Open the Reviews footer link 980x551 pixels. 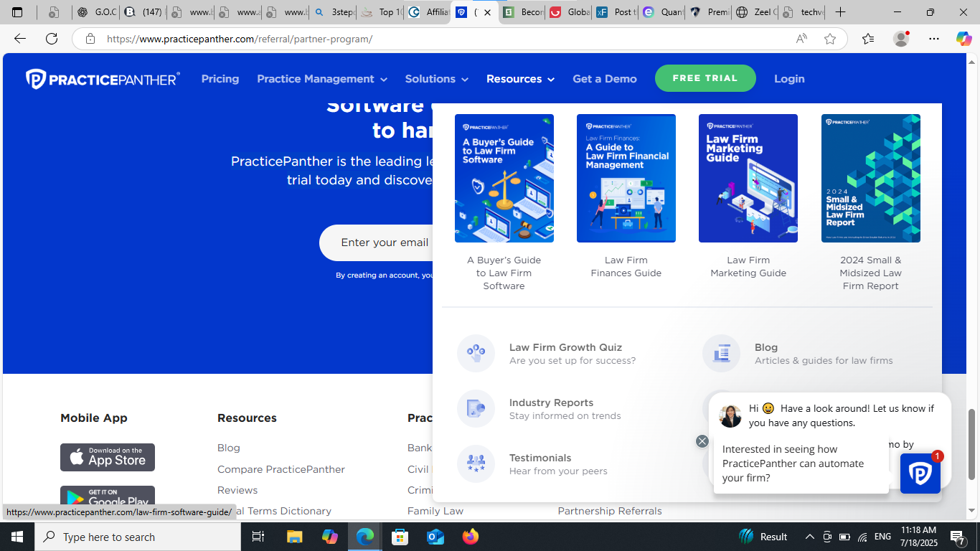coord(237,490)
